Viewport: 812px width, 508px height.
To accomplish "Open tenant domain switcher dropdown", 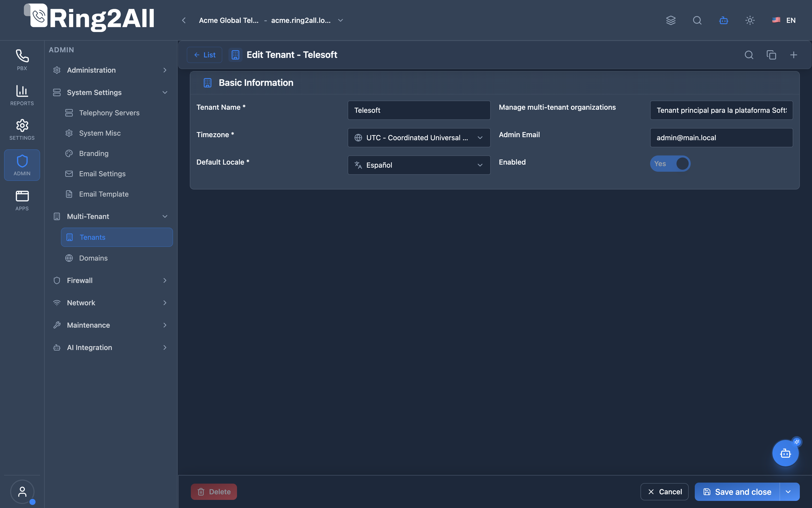I will pos(340,20).
